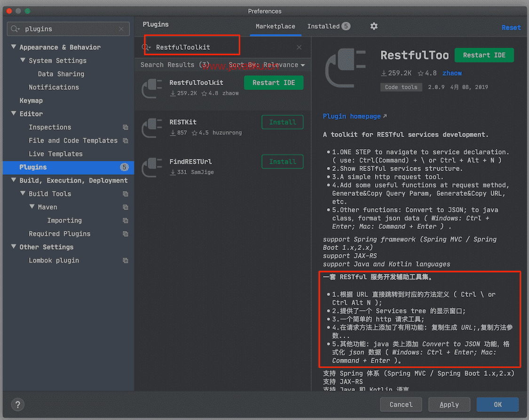
Task: Select RESTKit plugin name in results
Action: click(x=183, y=122)
